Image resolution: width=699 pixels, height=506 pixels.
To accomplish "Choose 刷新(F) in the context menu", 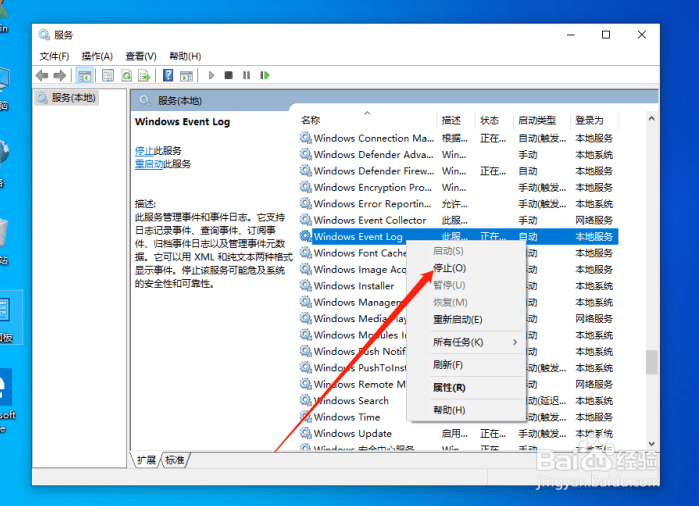I will tap(448, 365).
